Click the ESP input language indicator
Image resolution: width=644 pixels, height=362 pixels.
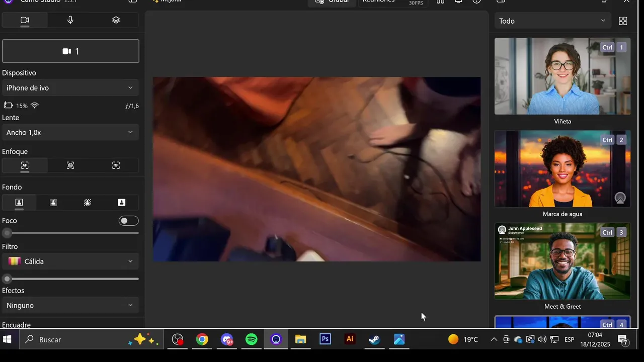pyautogui.click(x=570, y=339)
